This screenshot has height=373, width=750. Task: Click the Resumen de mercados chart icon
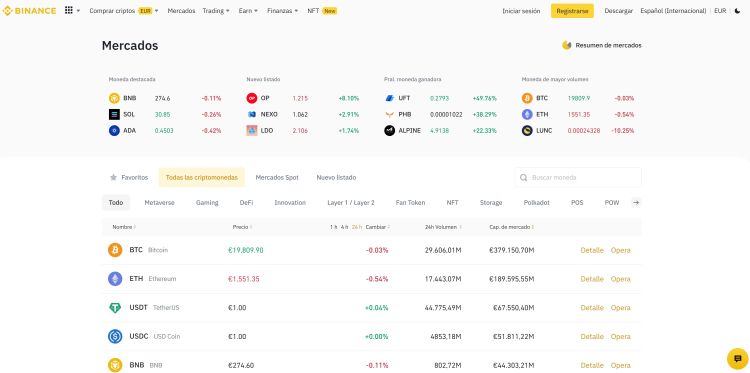click(x=567, y=45)
